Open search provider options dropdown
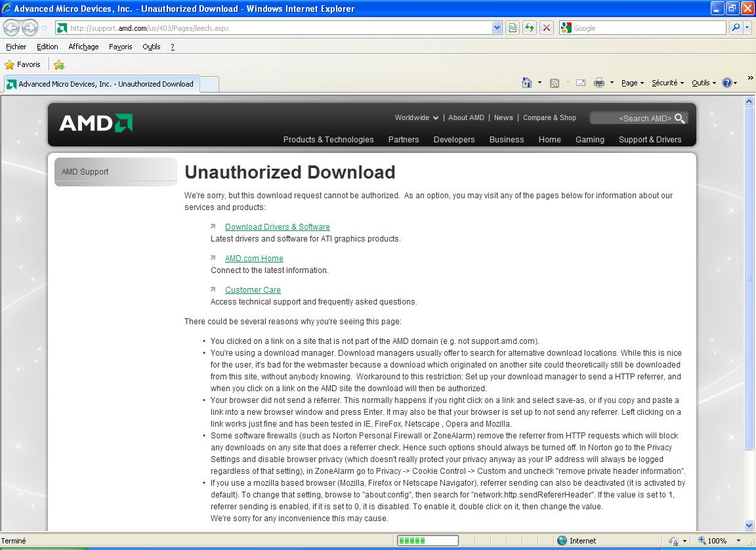Viewport: 756px width, 550px height. pyautogui.click(x=747, y=28)
